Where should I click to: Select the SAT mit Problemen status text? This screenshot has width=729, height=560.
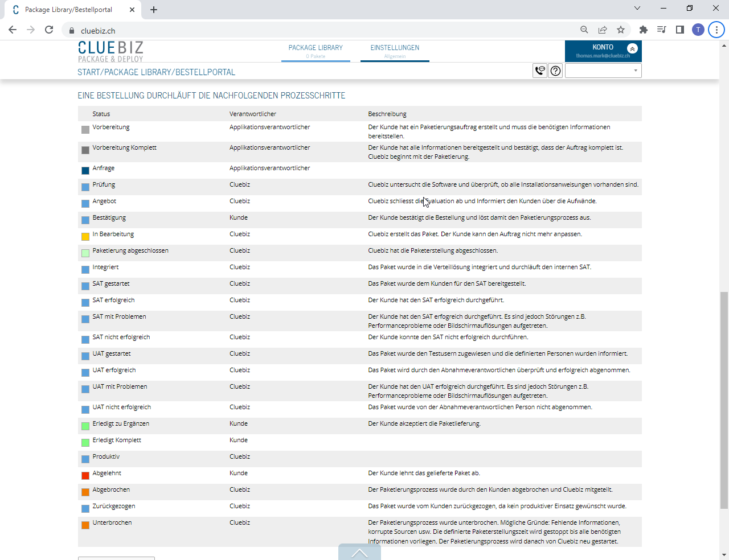coord(120,316)
